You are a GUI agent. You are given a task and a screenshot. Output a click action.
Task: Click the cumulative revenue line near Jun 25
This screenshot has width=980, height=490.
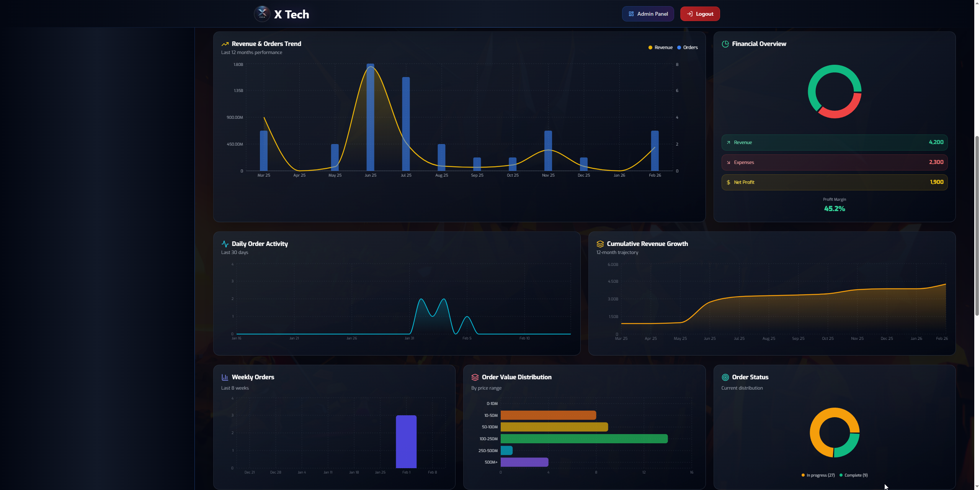709,302
